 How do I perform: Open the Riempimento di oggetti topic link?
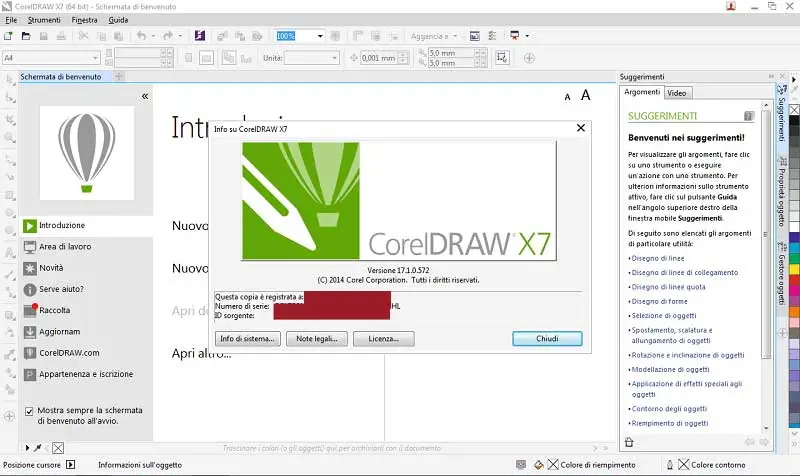coord(670,423)
